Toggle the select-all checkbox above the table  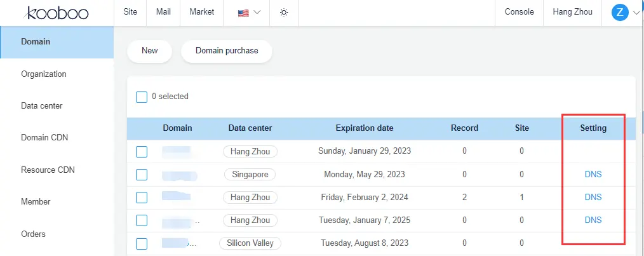click(142, 97)
